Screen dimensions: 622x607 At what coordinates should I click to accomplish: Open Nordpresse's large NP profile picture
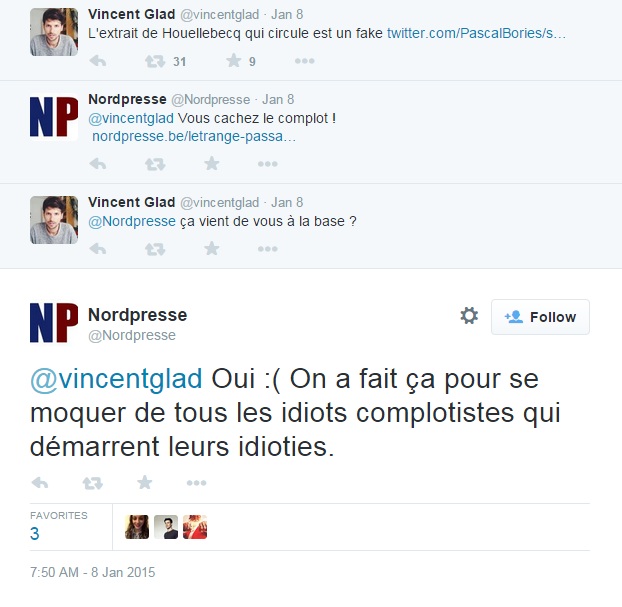[55, 323]
